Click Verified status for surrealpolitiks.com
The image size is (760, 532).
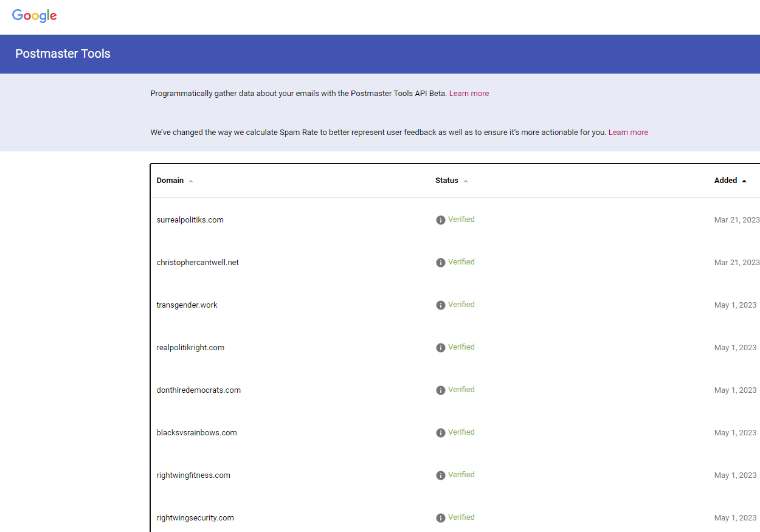(x=461, y=219)
